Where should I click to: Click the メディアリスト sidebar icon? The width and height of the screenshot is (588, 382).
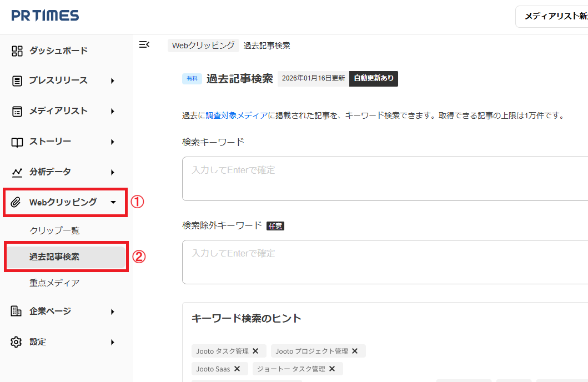pos(16,111)
